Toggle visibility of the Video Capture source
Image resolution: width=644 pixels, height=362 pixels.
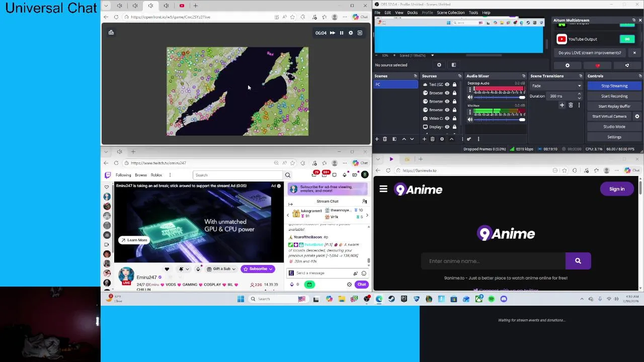447,118
